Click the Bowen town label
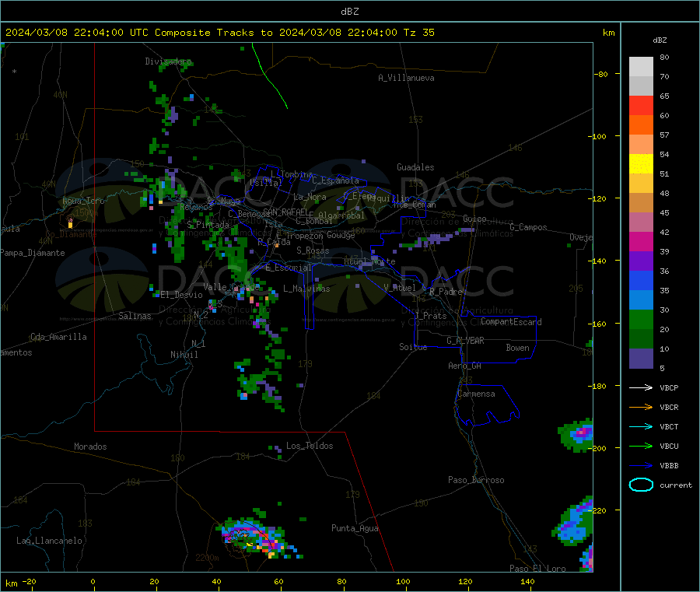Viewport: 700px width, 592px height. [x=517, y=348]
